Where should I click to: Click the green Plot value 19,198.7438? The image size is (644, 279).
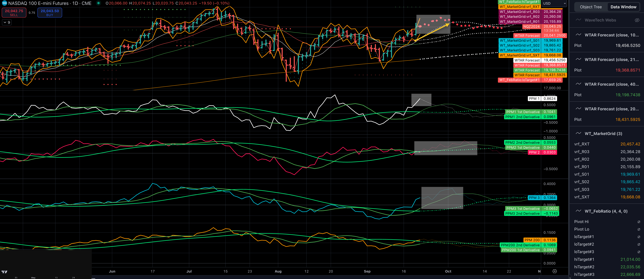tap(628, 95)
